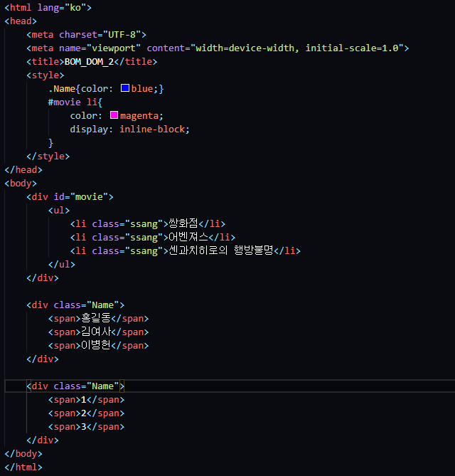Screen dimensions: 455x476
Task: Click the closing body tag
Action: [x=23, y=453]
